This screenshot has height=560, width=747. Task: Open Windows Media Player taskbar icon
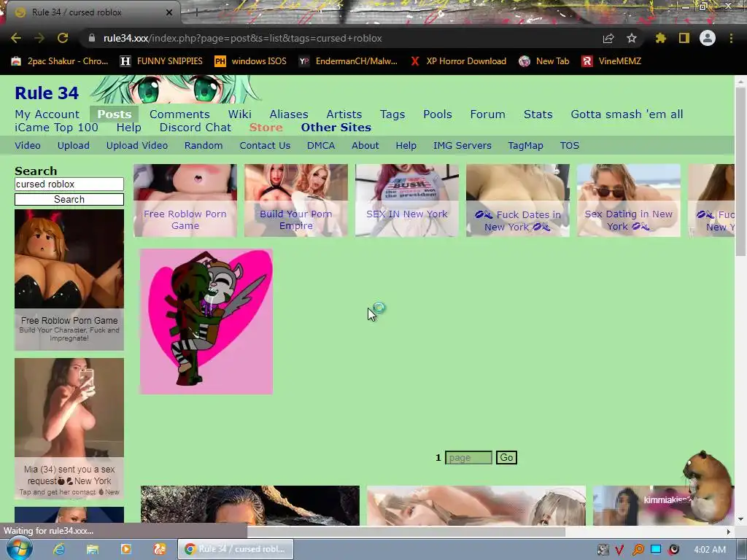click(x=126, y=550)
